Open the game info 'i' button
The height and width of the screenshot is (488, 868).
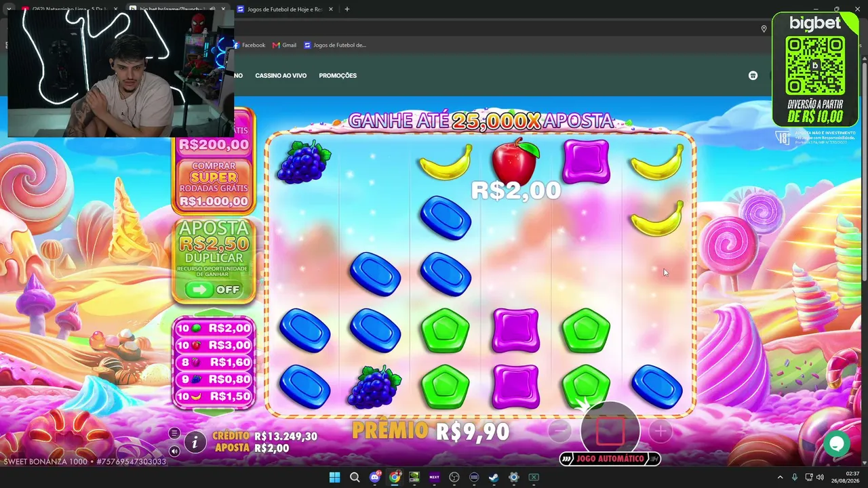[195, 443]
